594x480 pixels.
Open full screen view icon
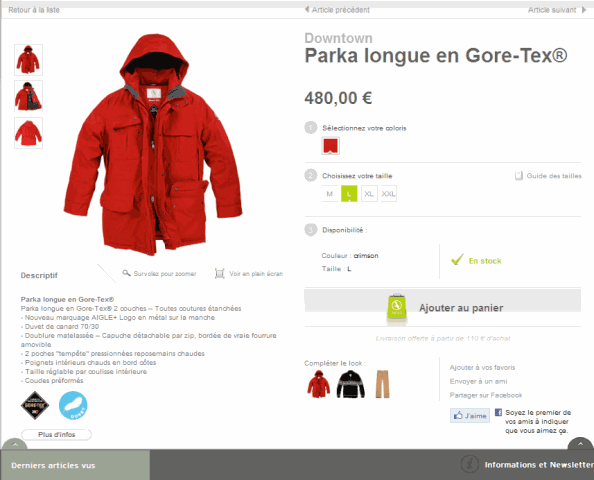pyautogui.click(x=219, y=273)
